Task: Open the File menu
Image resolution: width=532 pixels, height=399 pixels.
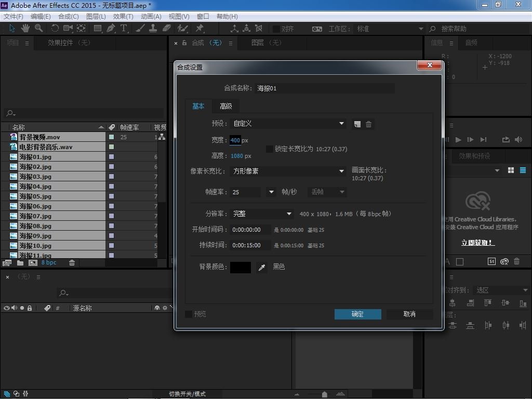Action: coord(13,16)
